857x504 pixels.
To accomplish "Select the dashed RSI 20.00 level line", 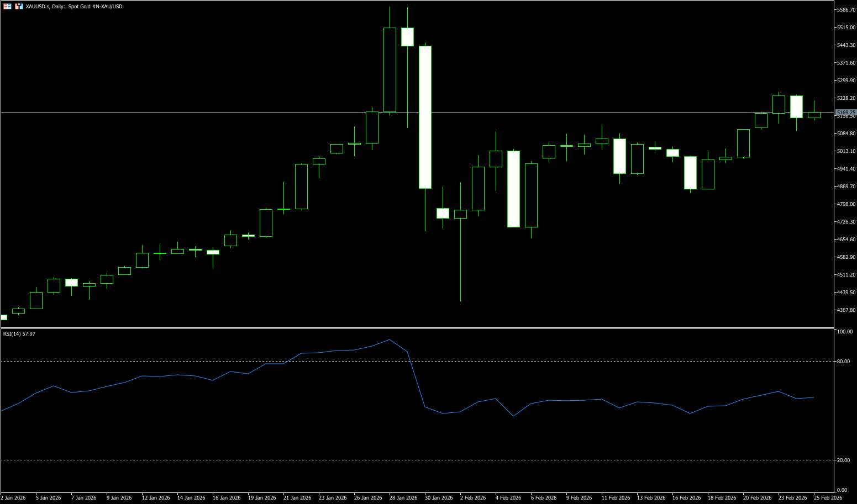I will [x=414, y=460].
